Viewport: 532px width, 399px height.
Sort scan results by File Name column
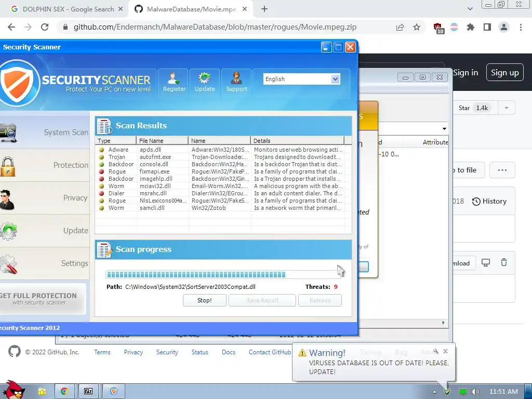click(162, 140)
